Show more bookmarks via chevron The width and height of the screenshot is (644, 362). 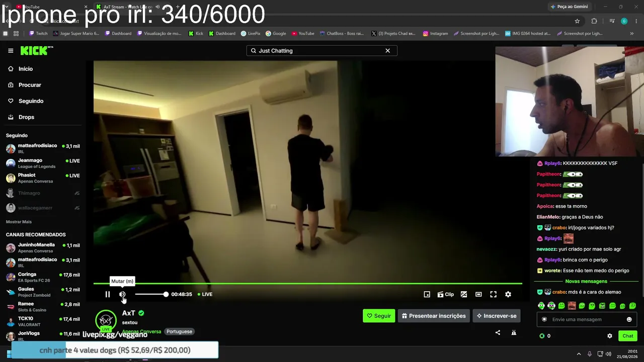click(632, 34)
